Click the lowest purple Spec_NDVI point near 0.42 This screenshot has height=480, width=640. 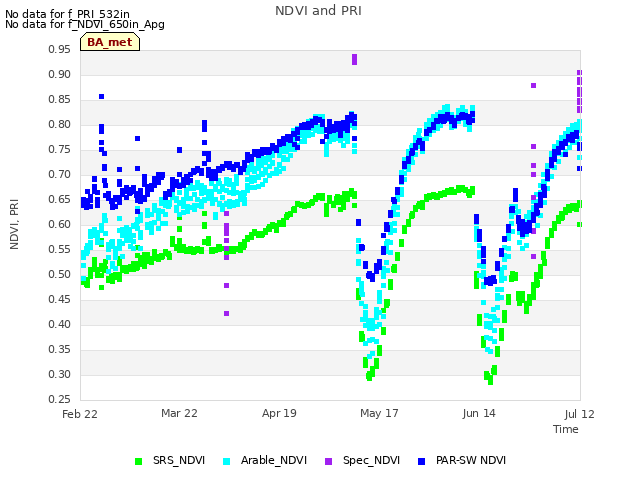(x=227, y=313)
